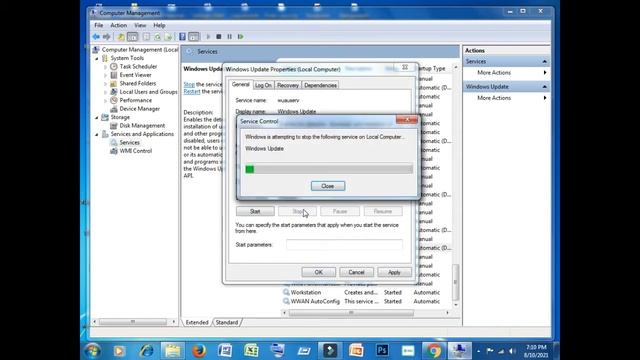Viewport: 640px width, 360px height.
Task: Collapse the Services section in Actions pane
Action: [544, 62]
